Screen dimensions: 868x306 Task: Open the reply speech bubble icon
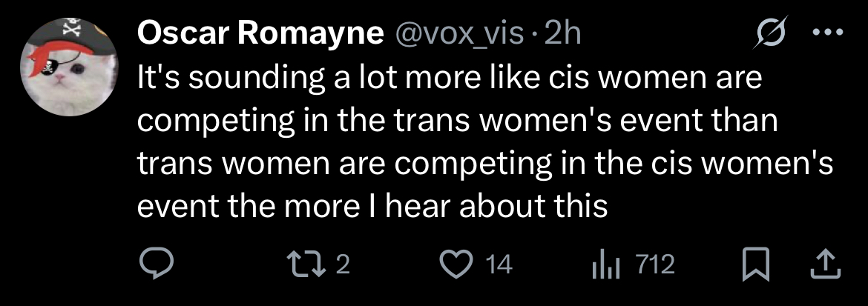tap(156, 265)
